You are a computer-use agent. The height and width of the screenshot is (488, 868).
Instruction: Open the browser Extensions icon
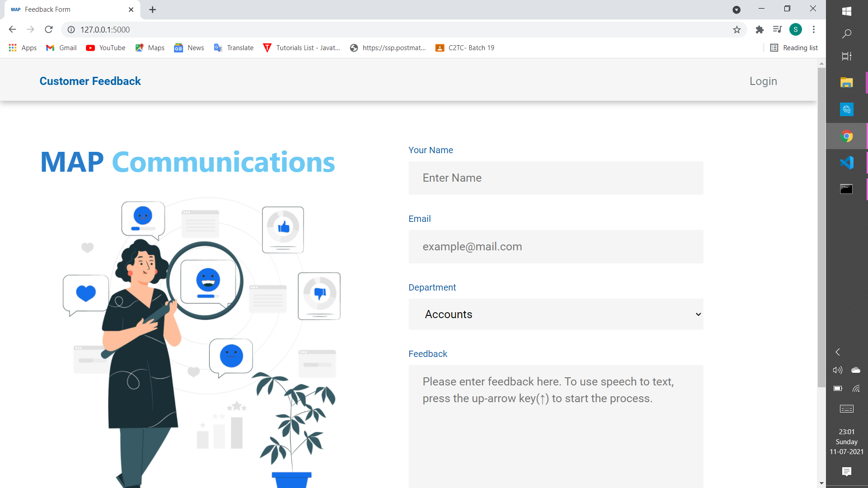click(x=759, y=29)
